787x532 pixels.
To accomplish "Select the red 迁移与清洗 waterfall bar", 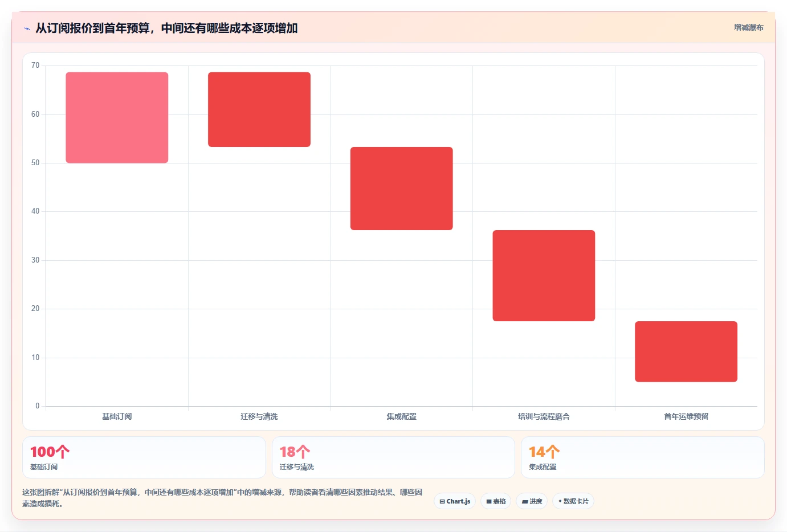I will 259,109.
